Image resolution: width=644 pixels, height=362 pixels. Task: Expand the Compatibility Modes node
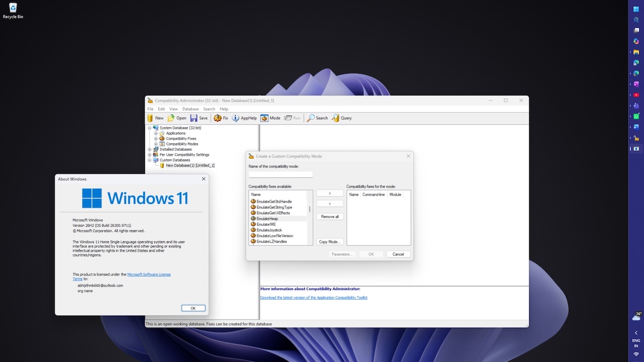[156, 144]
